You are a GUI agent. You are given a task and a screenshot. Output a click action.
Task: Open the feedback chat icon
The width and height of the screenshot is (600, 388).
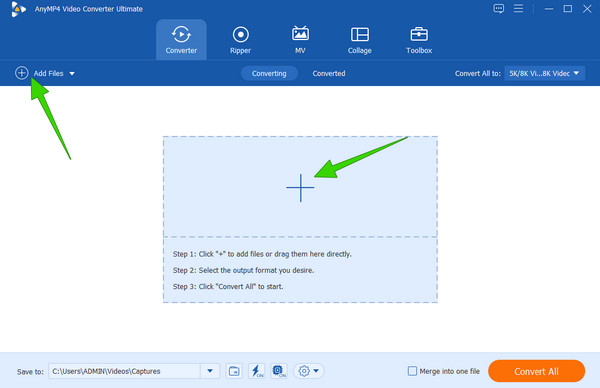point(499,8)
